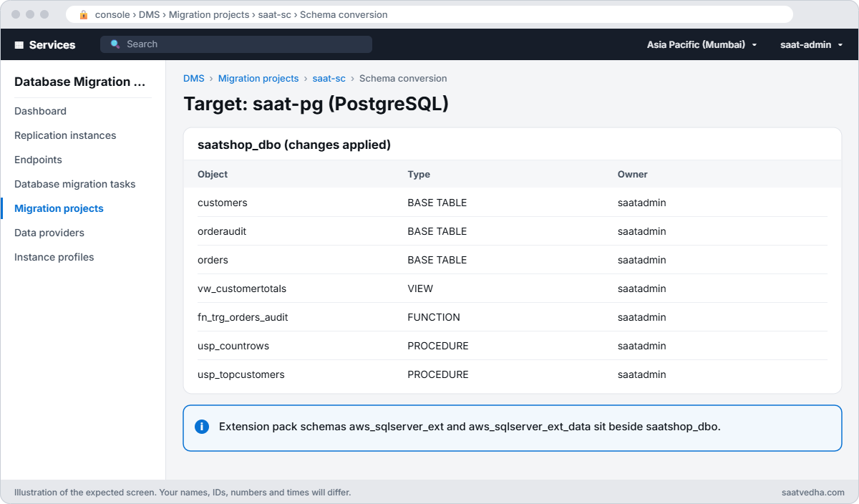
Task: Click the Object column header
Action: click(x=213, y=174)
